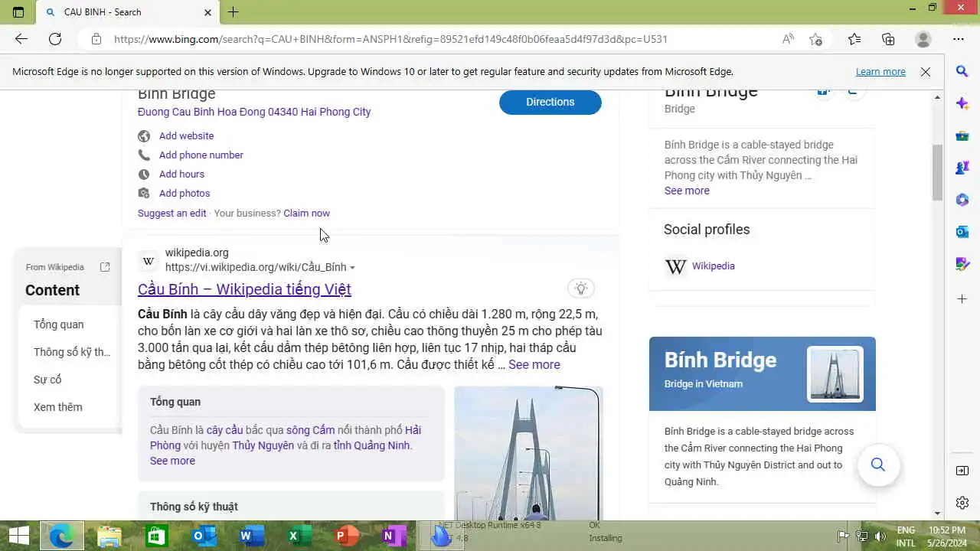Expand See more in Bính Bridge card

pyautogui.click(x=687, y=191)
